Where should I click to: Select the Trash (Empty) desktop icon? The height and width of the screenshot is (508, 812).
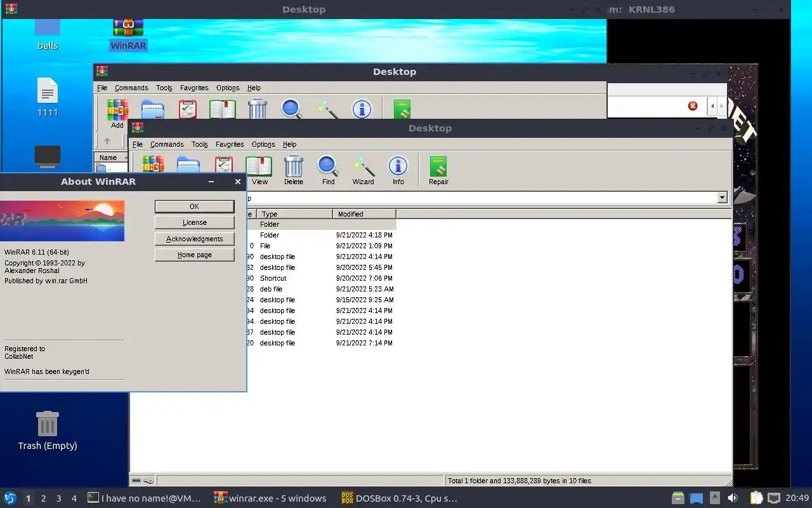point(48,431)
